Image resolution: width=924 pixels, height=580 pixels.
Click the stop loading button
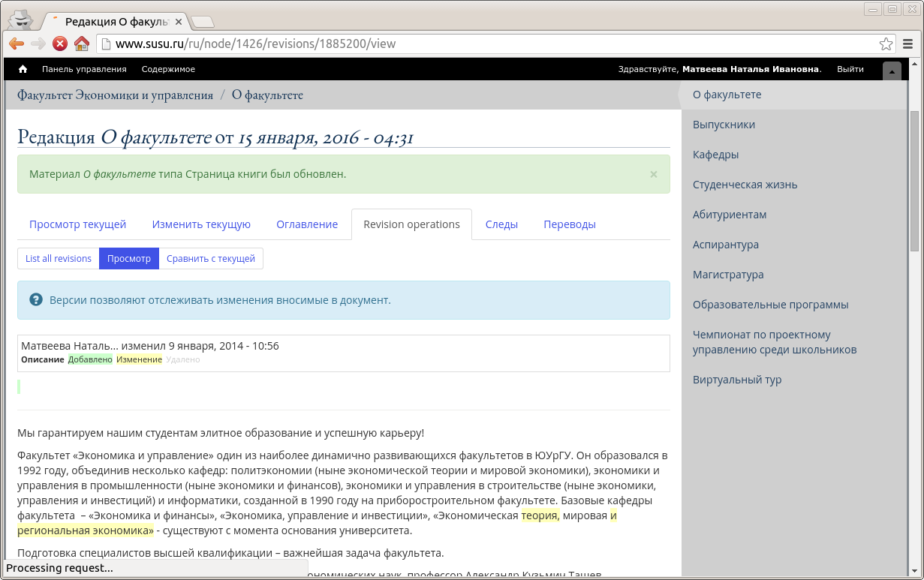point(60,44)
